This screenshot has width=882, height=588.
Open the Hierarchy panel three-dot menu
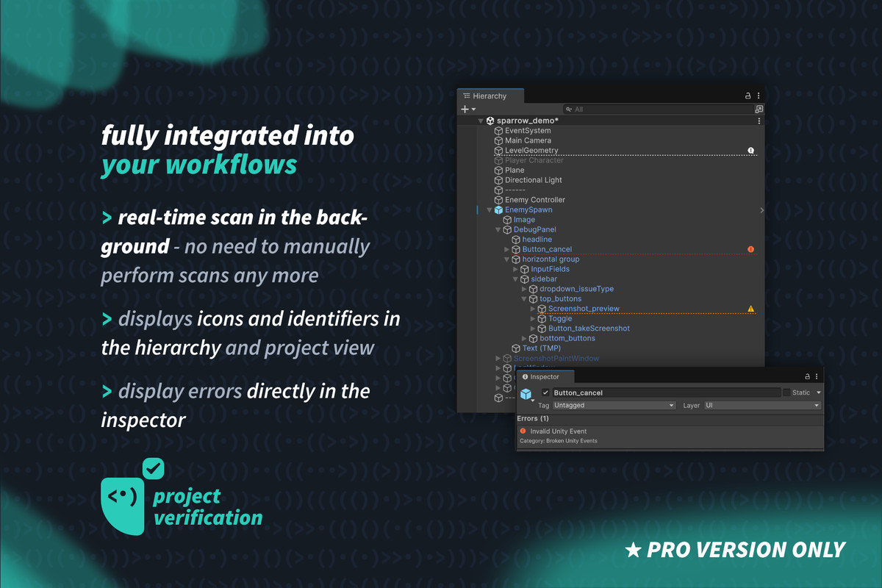[759, 96]
